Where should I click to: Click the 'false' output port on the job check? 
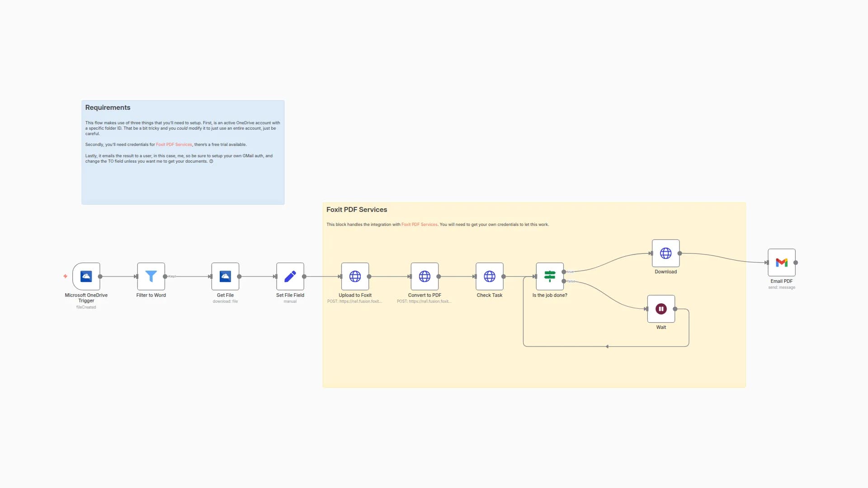(x=564, y=281)
